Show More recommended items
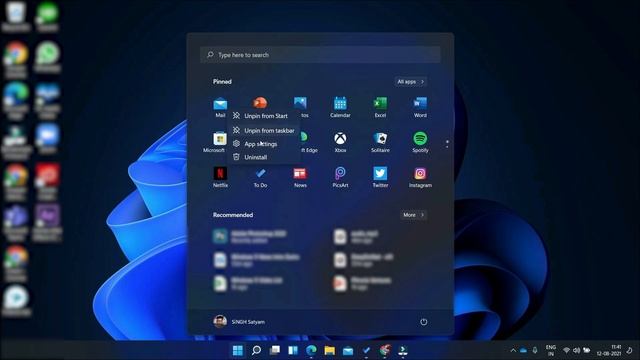640x360 pixels. pyautogui.click(x=413, y=215)
